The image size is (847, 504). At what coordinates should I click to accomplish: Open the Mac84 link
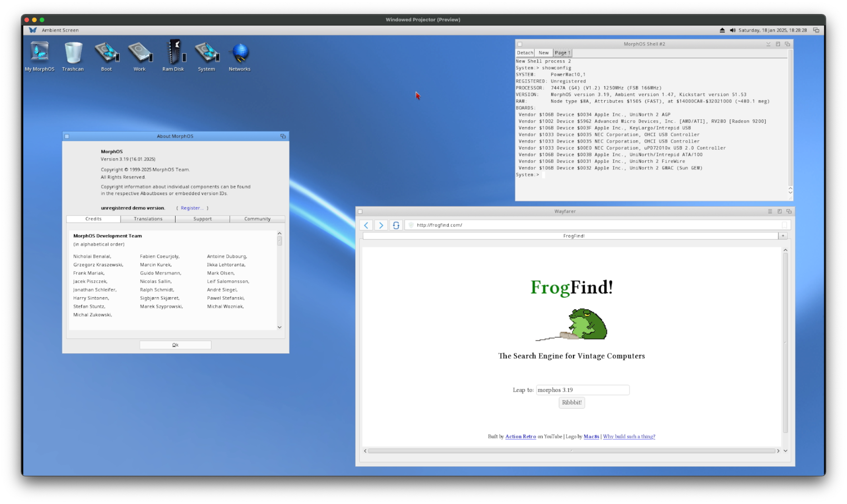pyautogui.click(x=591, y=436)
